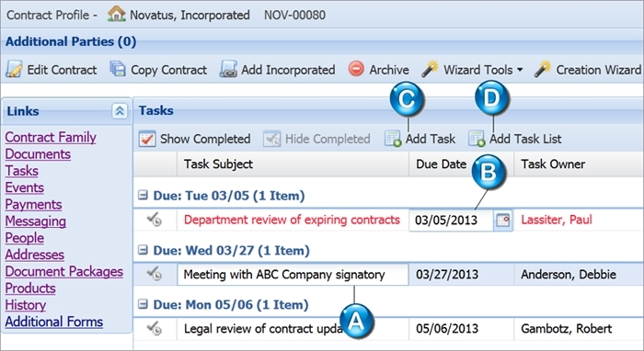Click the red Archive icon
This screenshot has width=644, height=351.
click(x=356, y=69)
